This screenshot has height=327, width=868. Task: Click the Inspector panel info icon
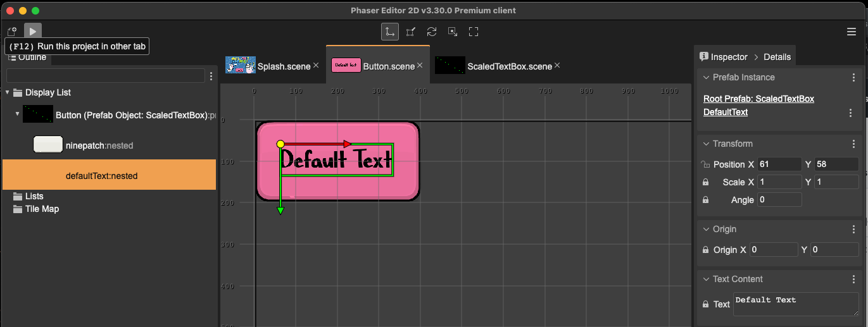(x=703, y=56)
